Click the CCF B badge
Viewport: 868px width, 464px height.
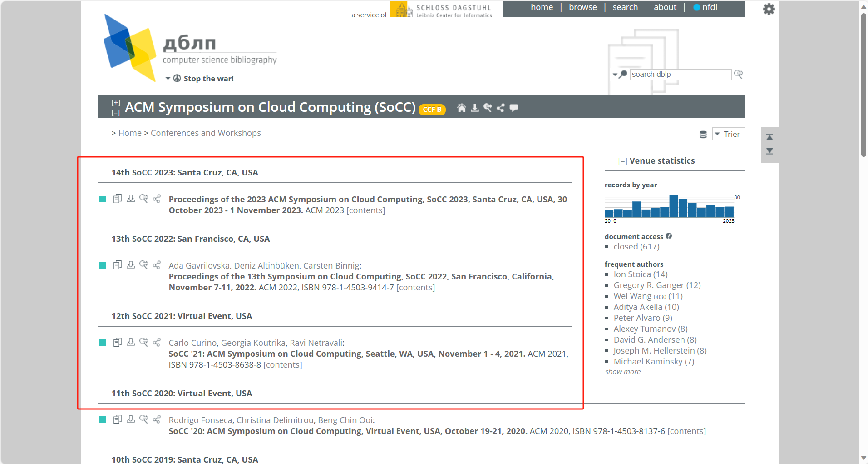[432, 110]
